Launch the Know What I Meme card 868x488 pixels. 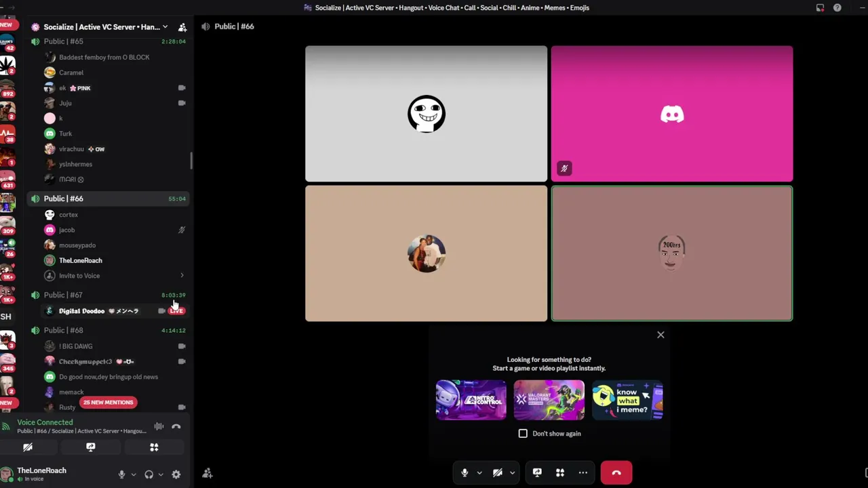627,400
